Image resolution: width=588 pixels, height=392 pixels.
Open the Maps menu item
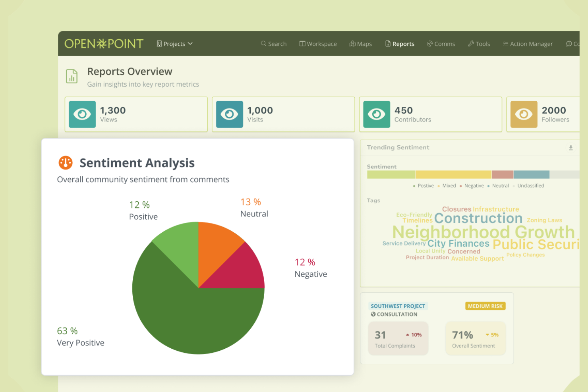pos(360,44)
